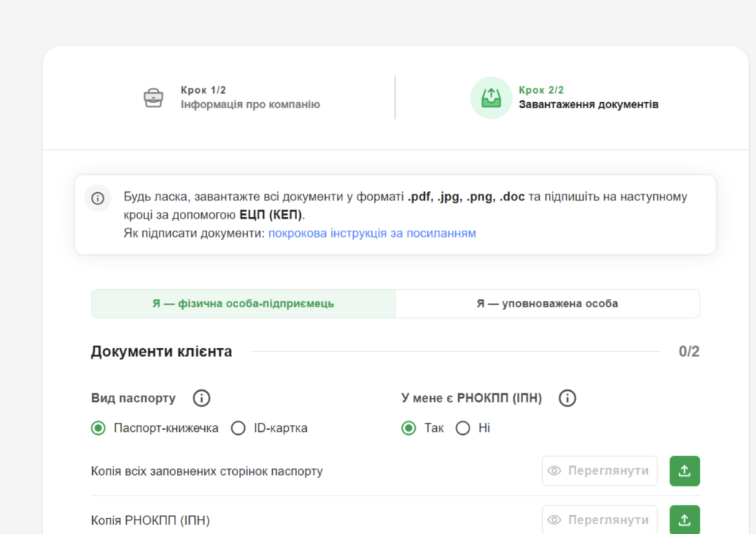Click the Копія РНОКПП (ІПН) label

(x=150, y=520)
